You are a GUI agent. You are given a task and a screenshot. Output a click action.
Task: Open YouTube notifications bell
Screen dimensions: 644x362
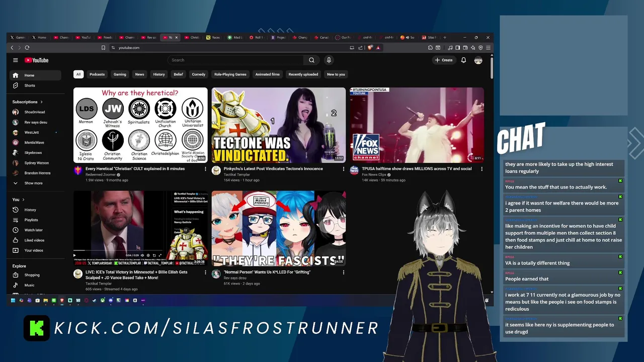click(x=463, y=60)
